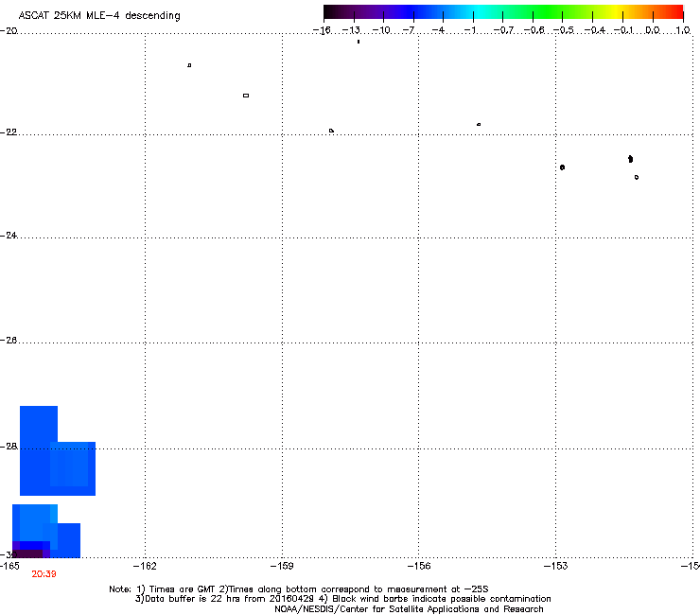Click the longitude label -156
Viewport: 700px width, 615px height.
coord(419,566)
